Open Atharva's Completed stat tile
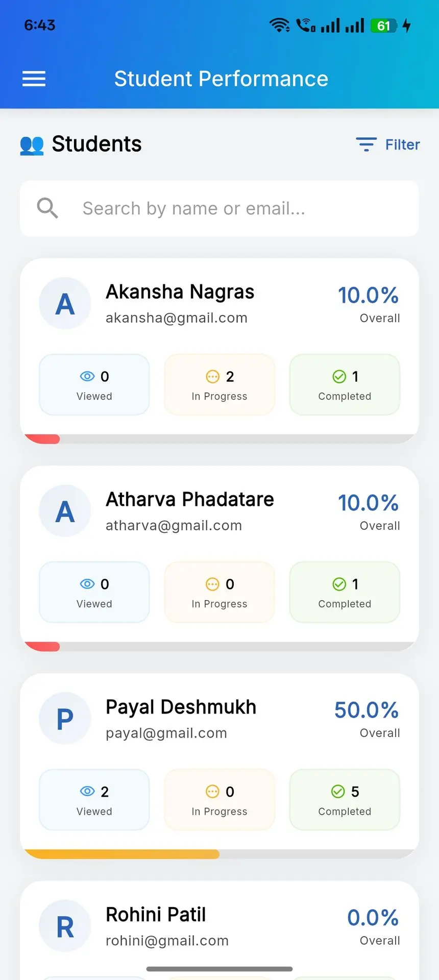439x980 pixels. pyautogui.click(x=345, y=592)
